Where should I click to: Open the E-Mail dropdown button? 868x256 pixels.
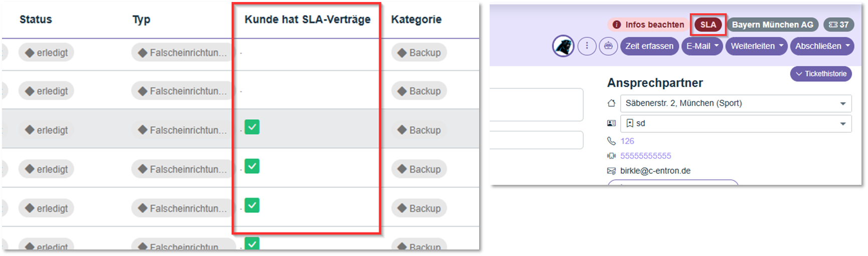point(701,46)
